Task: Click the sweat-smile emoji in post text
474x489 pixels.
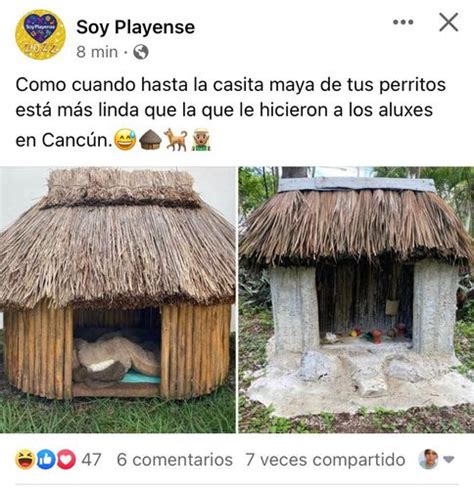Action: (x=125, y=140)
